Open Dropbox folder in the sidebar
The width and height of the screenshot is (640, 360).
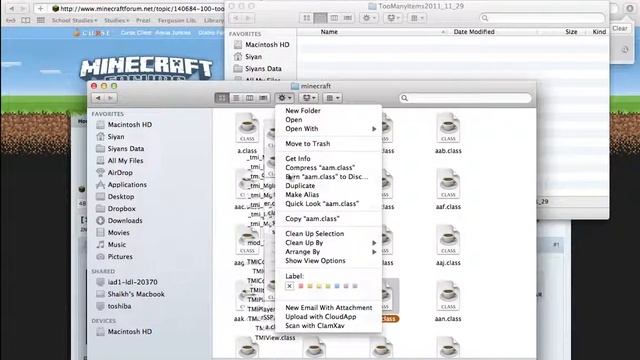coord(116,209)
